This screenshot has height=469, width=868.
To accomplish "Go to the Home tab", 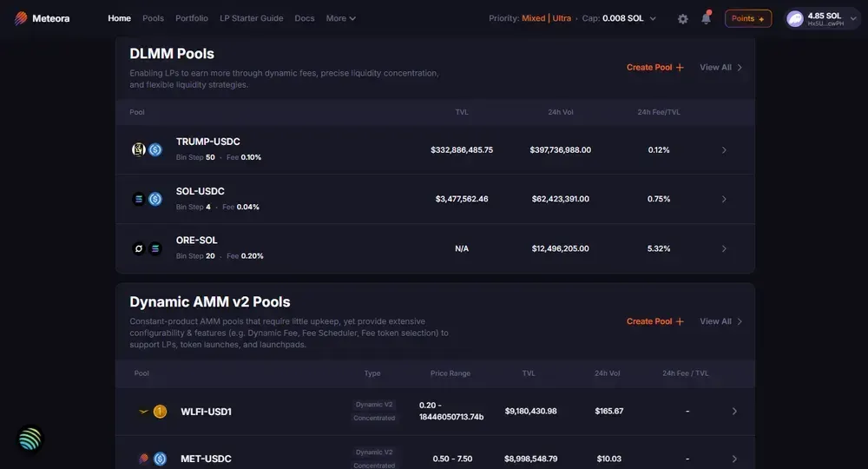I will (x=119, y=18).
